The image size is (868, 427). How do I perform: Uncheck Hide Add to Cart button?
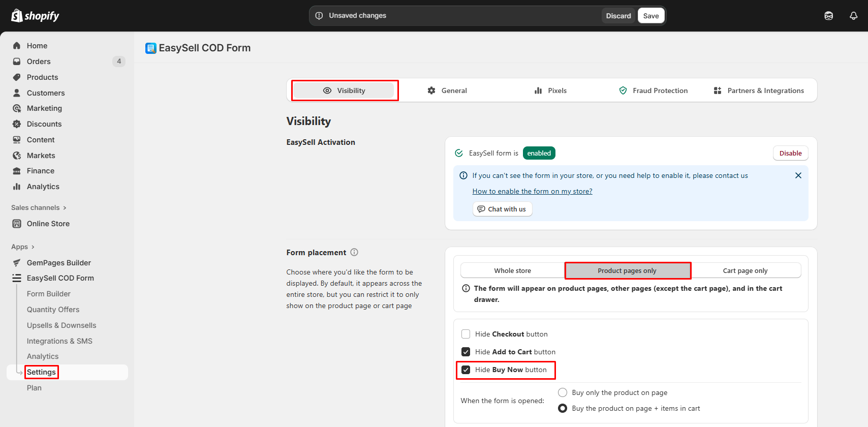click(466, 352)
